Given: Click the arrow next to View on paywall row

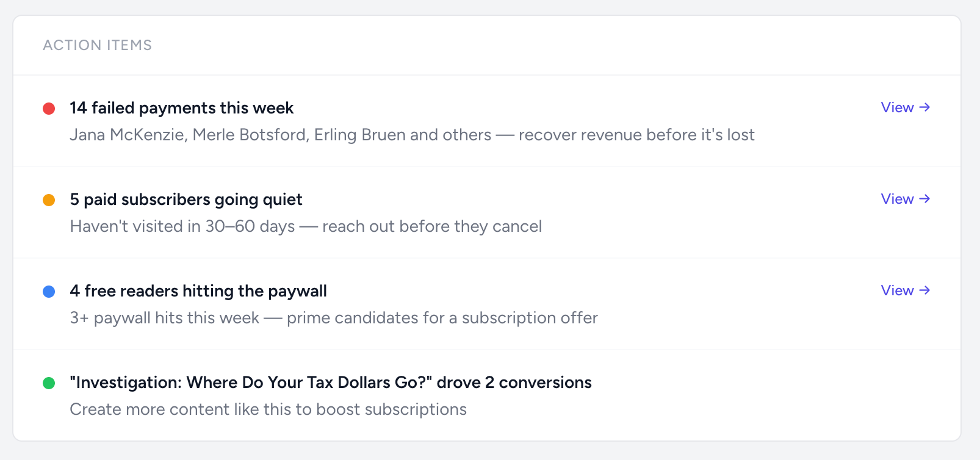Looking at the screenshot, I should pos(924,290).
